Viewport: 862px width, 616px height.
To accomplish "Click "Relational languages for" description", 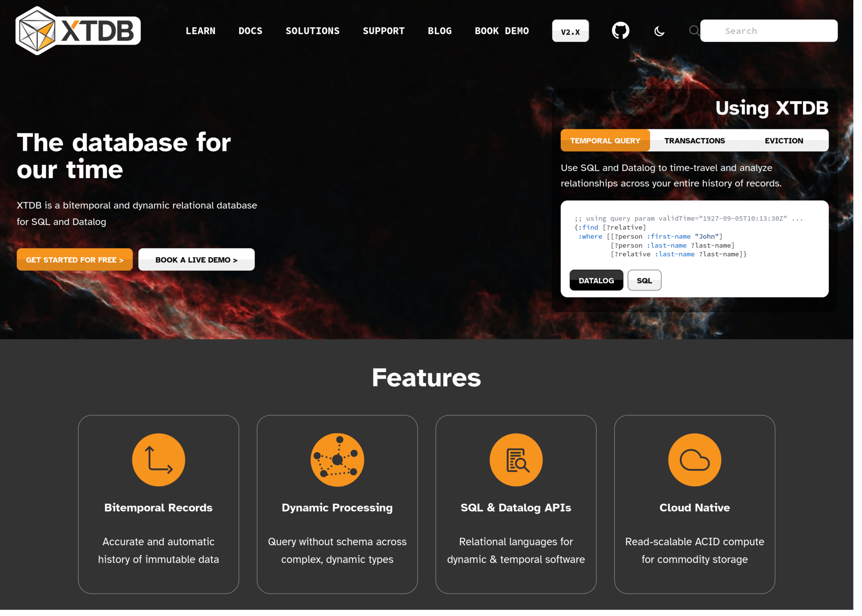I will (x=516, y=550).
